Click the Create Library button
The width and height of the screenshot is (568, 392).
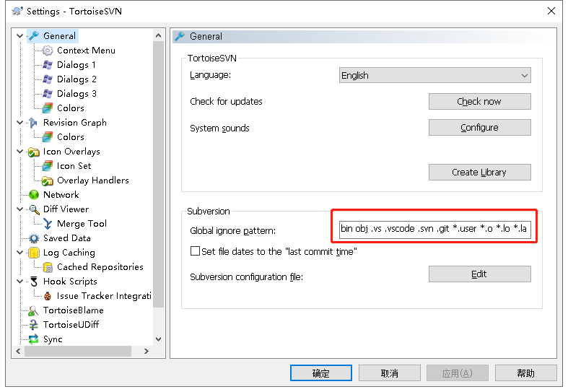click(480, 172)
